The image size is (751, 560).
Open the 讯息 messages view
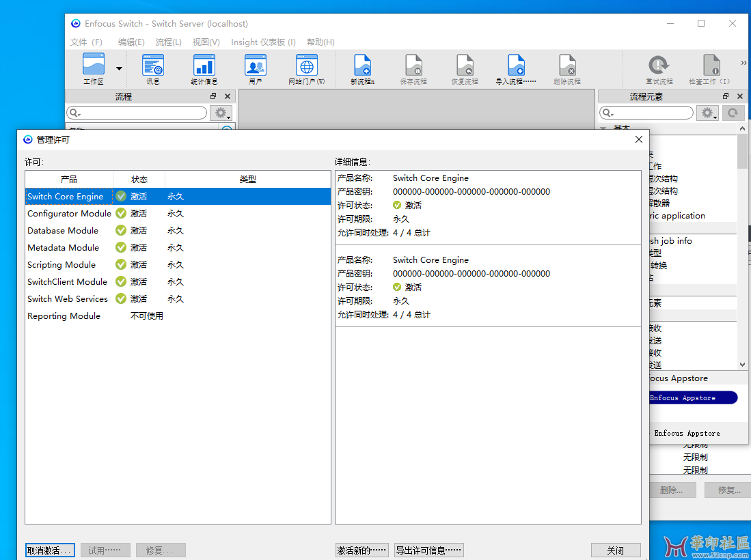(x=153, y=69)
